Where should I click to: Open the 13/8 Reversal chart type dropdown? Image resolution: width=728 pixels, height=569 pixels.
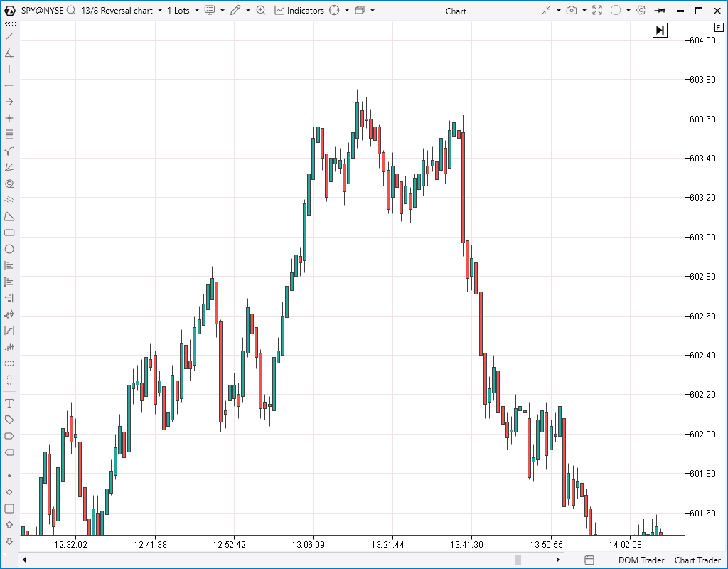(122, 11)
